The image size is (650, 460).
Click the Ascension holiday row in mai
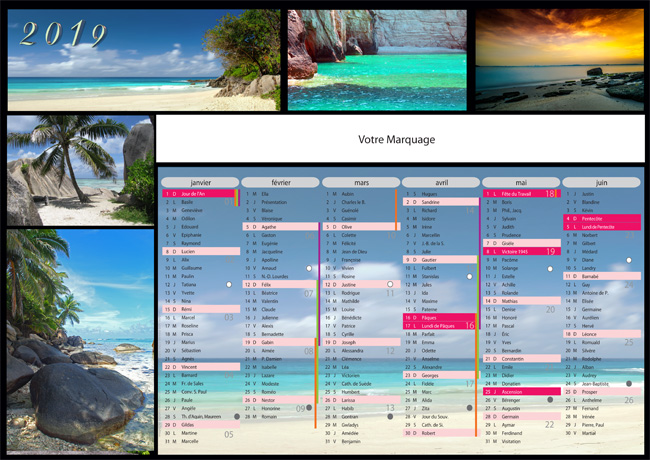[x=518, y=392]
